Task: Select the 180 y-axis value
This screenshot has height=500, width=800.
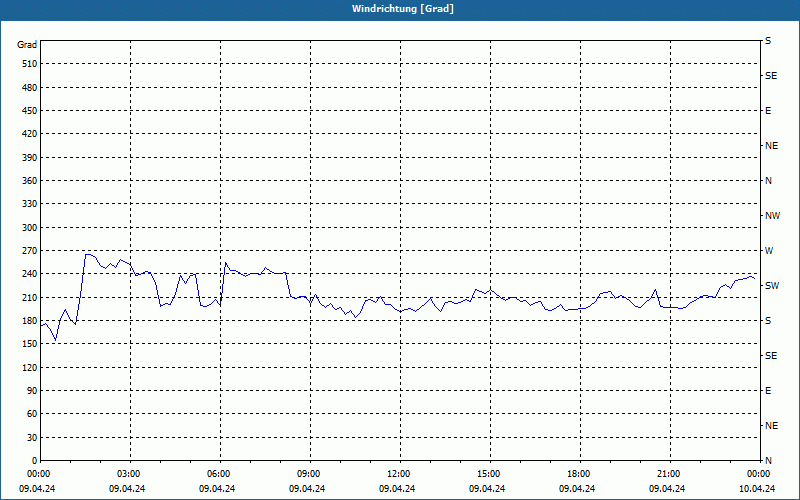Action: (x=29, y=320)
